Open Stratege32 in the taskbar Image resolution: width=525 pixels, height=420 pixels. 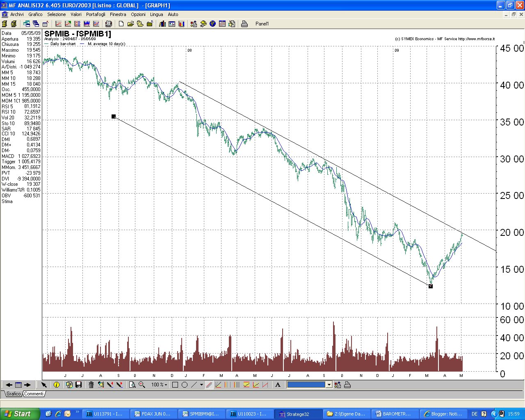point(297,414)
